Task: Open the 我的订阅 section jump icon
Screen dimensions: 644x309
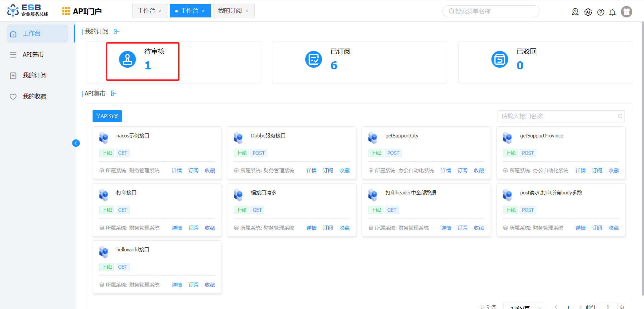Action: pos(116,32)
